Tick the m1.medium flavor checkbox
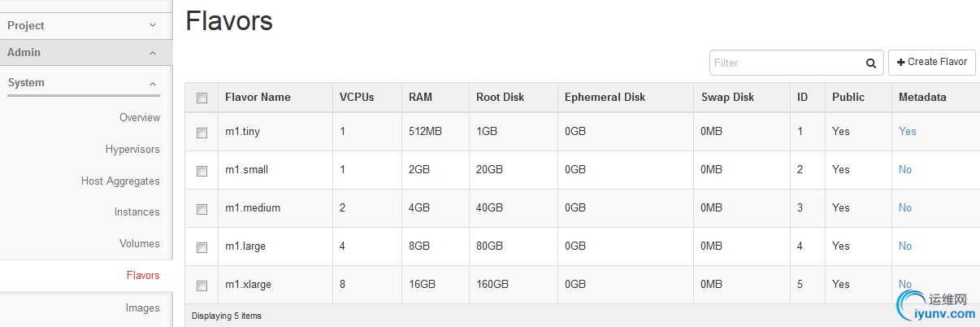The height and width of the screenshot is (327, 980). [x=202, y=208]
